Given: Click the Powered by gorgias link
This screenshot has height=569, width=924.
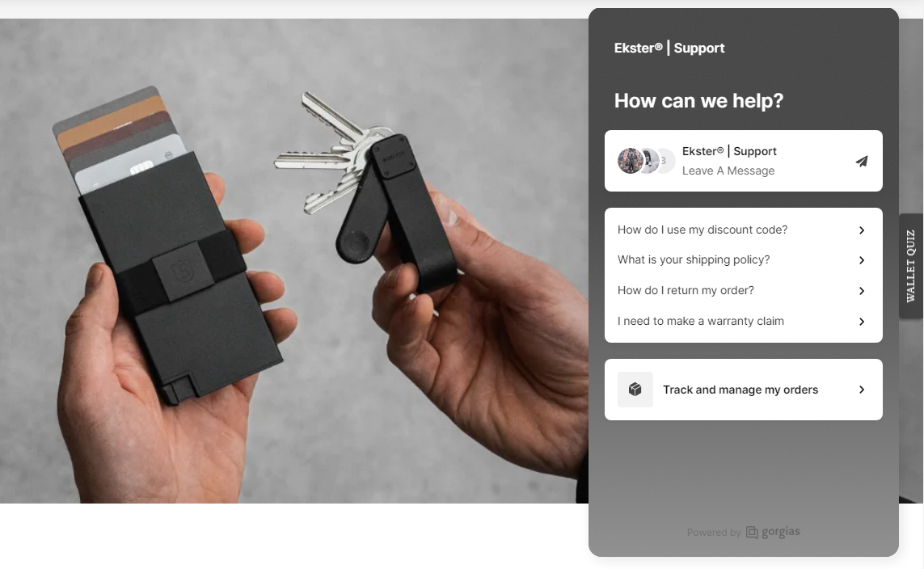Looking at the screenshot, I should pyautogui.click(x=743, y=532).
